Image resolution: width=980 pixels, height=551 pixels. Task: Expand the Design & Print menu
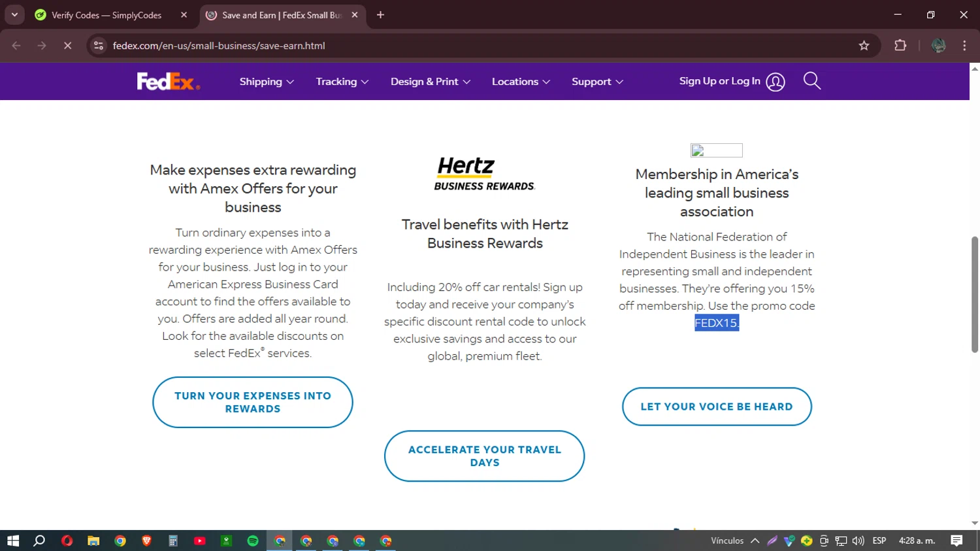point(431,82)
